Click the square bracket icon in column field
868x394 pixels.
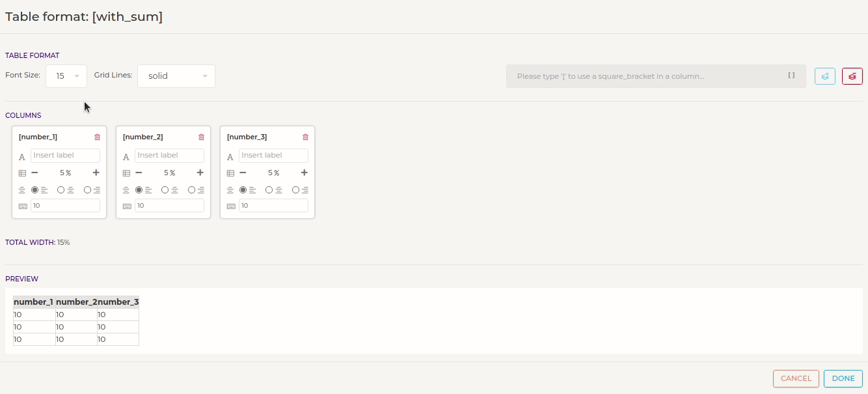[792, 76]
